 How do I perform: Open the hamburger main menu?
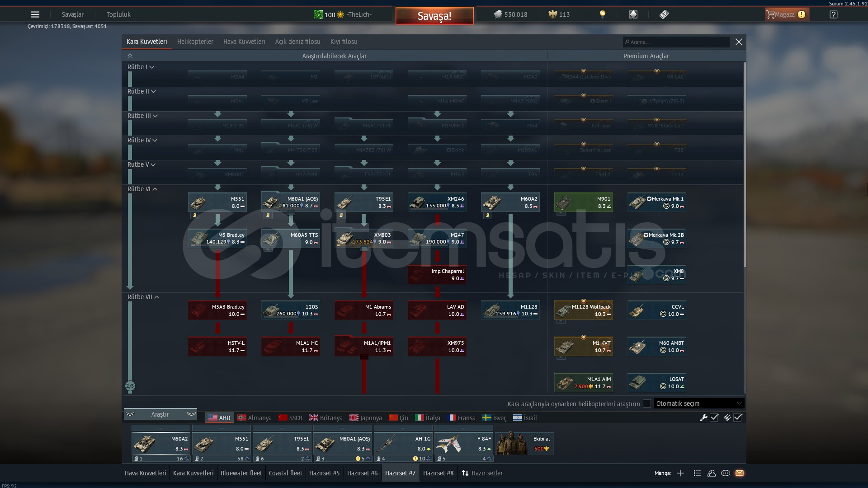coord(35,14)
